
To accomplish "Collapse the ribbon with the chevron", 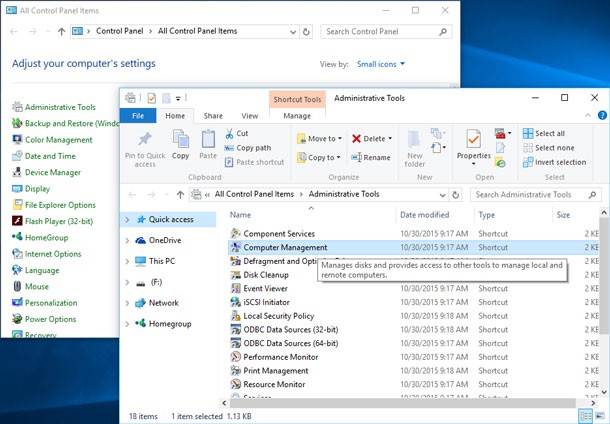I will 588,115.
